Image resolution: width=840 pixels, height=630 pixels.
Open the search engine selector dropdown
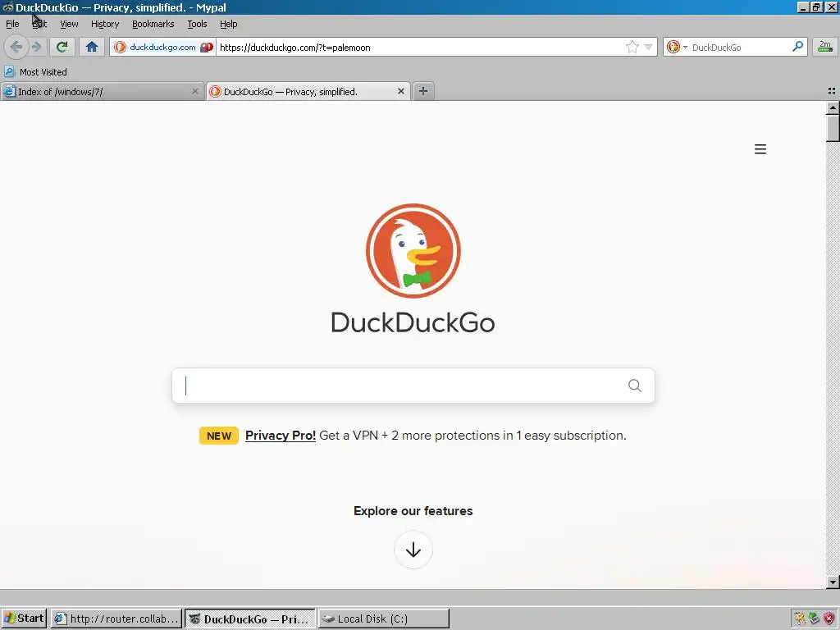coord(677,47)
